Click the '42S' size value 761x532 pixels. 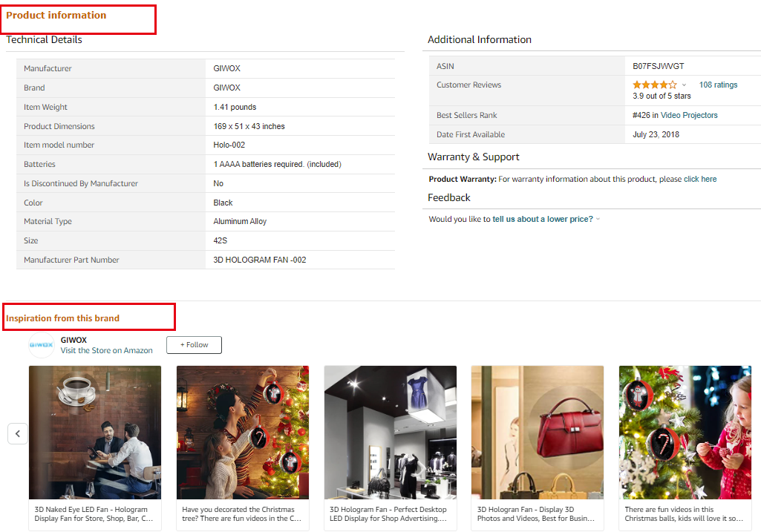221,240
